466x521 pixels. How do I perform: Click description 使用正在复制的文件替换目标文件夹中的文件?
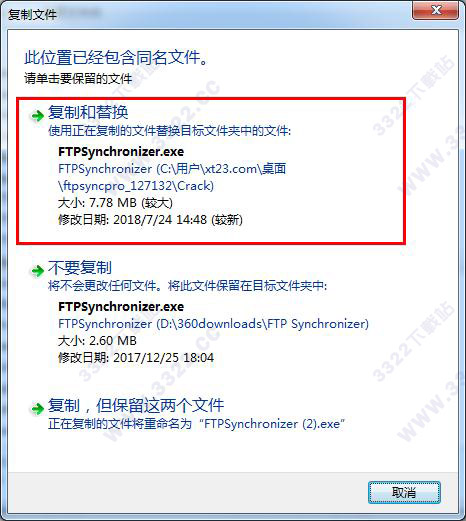tap(169, 131)
